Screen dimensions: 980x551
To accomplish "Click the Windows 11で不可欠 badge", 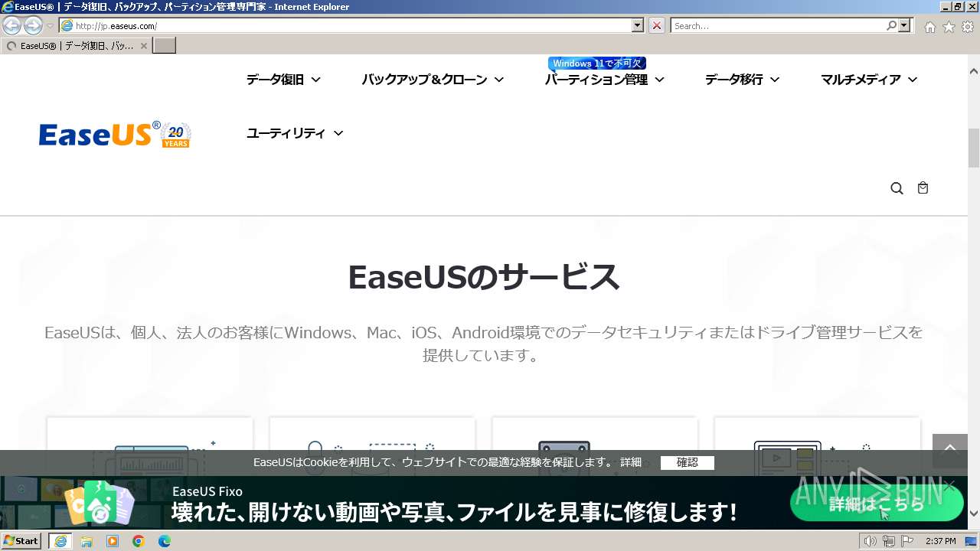I will click(x=597, y=64).
